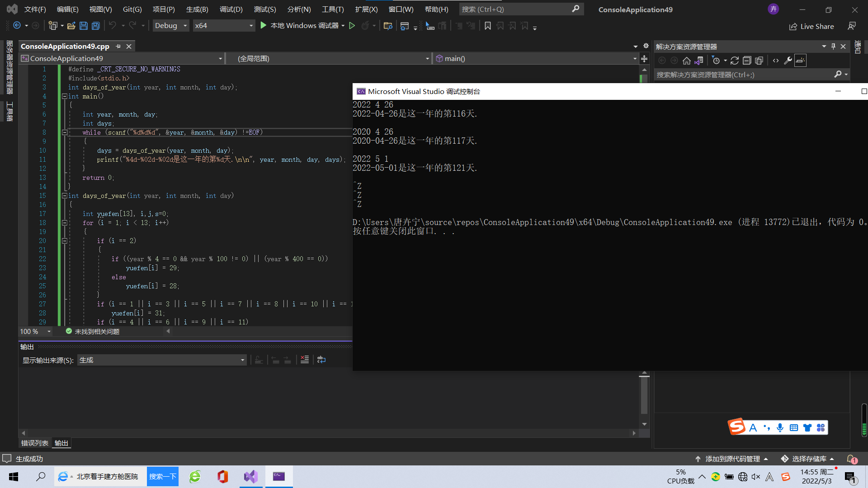The image size is (868, 488).
Task: Click Sync refresh icon in Solution Explorer
Action: tap(734, 61)
